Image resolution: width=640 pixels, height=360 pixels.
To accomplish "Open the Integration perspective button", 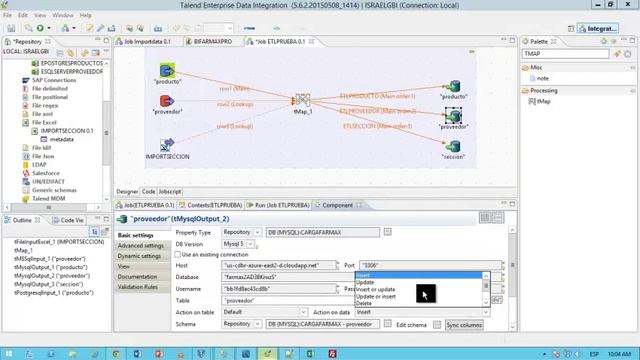I will [x=598, y=29].
